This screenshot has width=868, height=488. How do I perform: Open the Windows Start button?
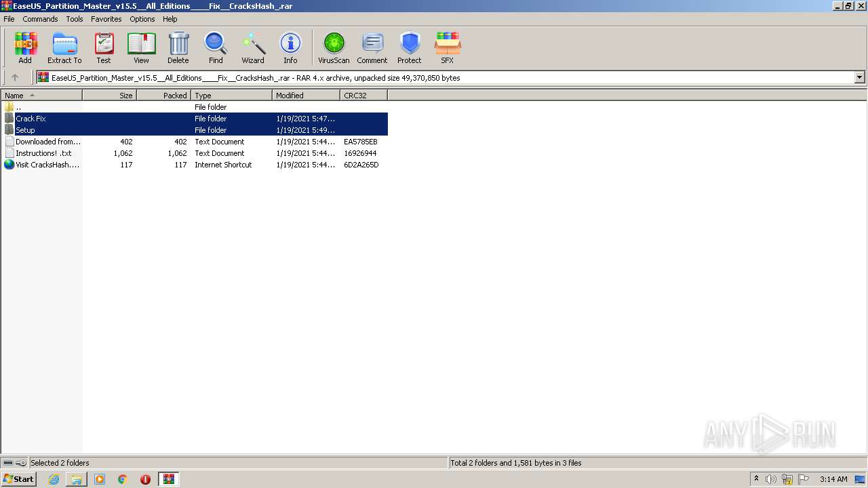pyautogui.click(x=18, y=479)
